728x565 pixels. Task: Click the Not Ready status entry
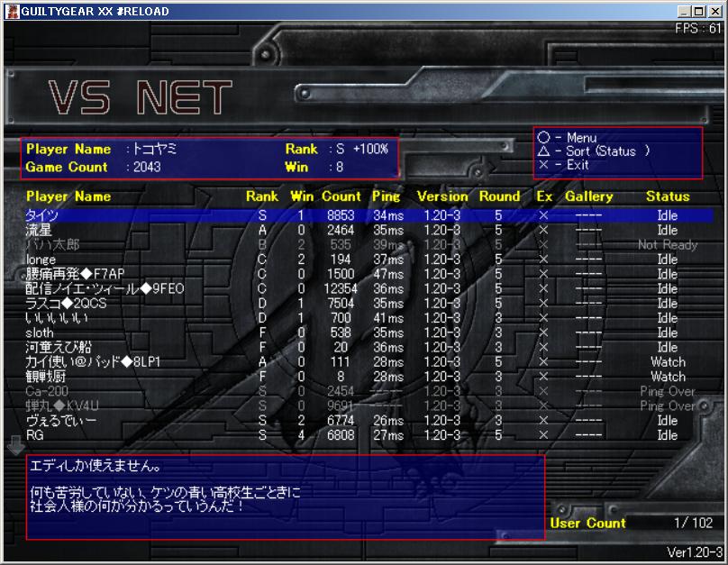tap(668, 245)
